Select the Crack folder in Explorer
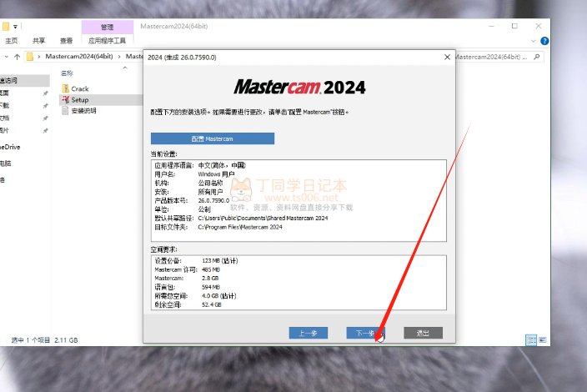The height and width of the screenshot is (392, 587). 76,88
